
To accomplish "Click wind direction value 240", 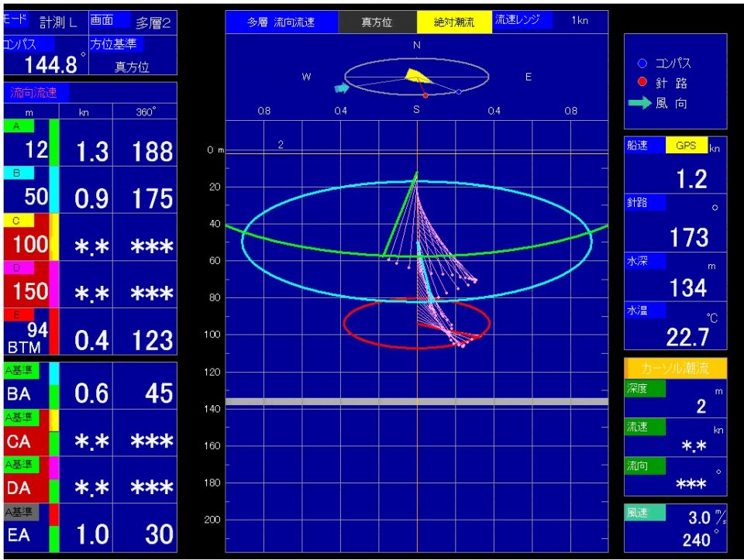I will point(697,540).
